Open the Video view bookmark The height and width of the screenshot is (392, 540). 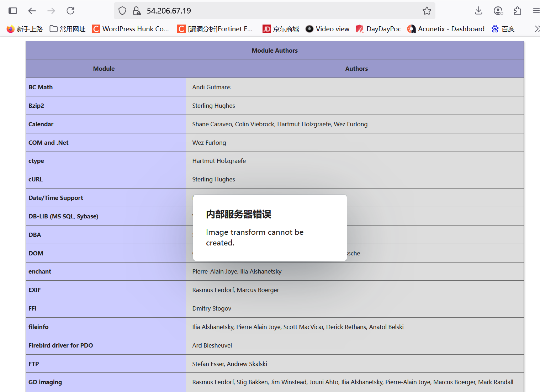pos(327,29)
